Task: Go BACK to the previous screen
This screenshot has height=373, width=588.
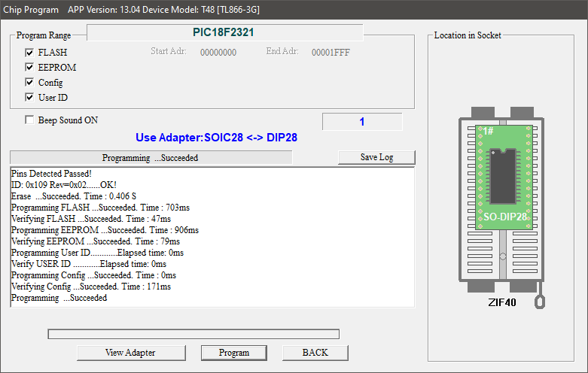Action: [315, 353]
